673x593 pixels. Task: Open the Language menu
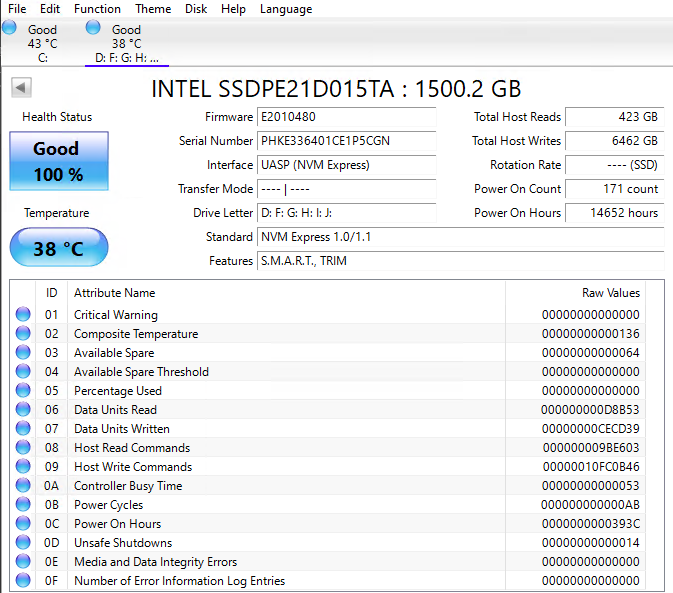pos(286,9)
